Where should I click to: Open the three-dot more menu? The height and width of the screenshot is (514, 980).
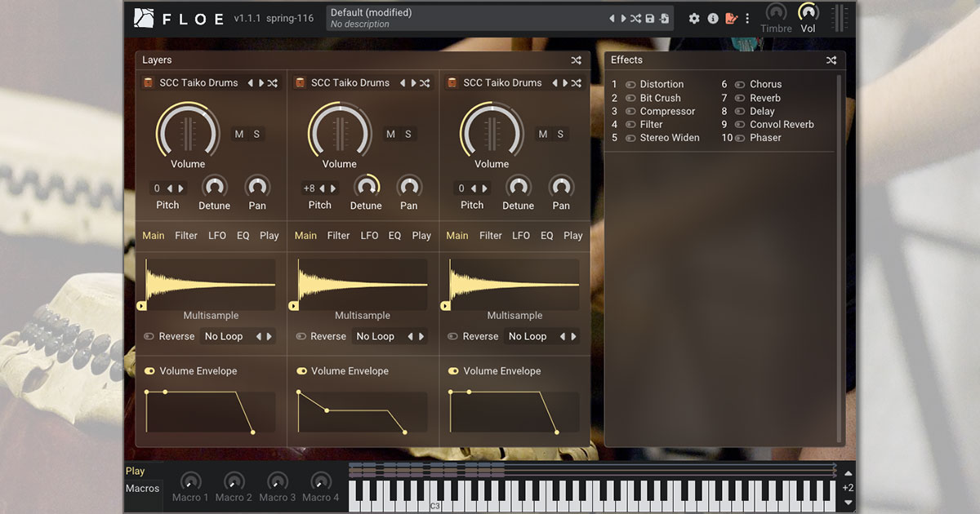point(746,19)
